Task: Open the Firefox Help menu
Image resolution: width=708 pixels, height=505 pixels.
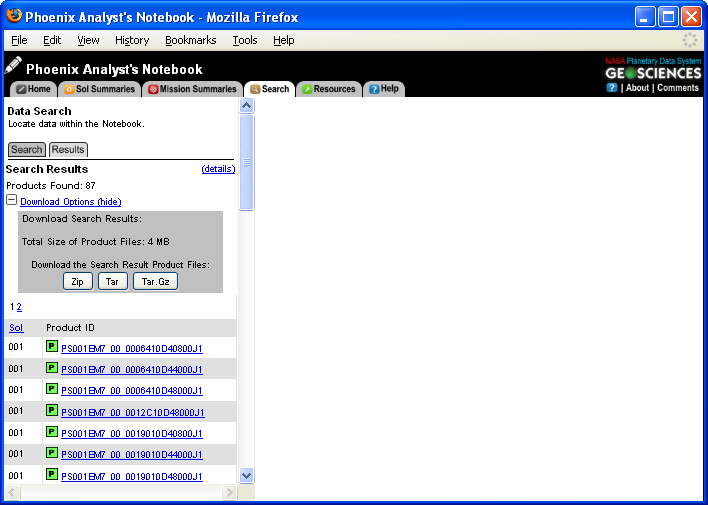Action: 284,40
